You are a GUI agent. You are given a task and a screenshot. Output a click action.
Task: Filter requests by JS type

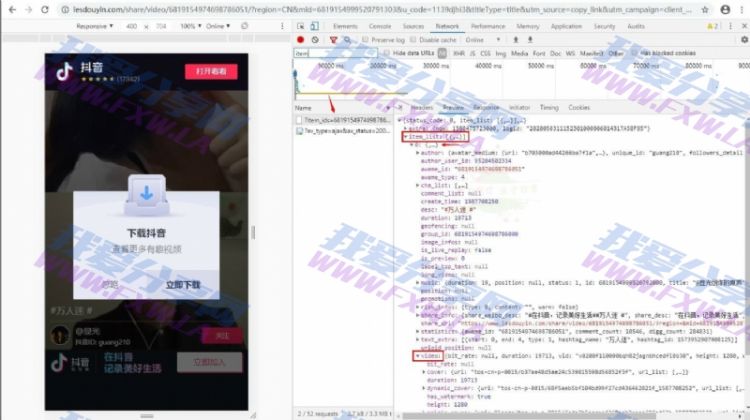[x=473, y=54]
